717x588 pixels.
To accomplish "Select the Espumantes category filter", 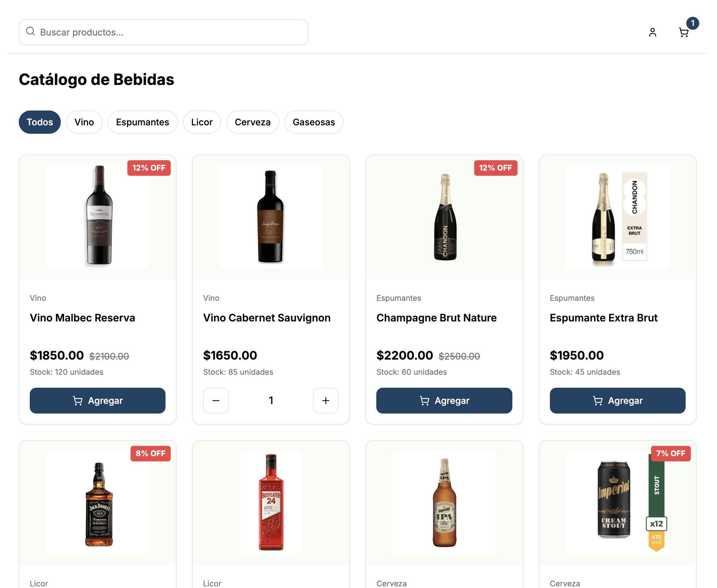I will coord(142,122).
